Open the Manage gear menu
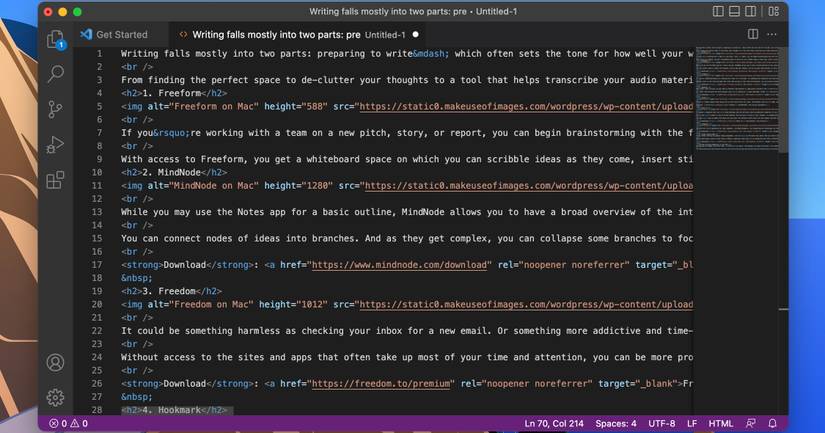This screenshot has width=825, height=433. [x=55, y=397]
